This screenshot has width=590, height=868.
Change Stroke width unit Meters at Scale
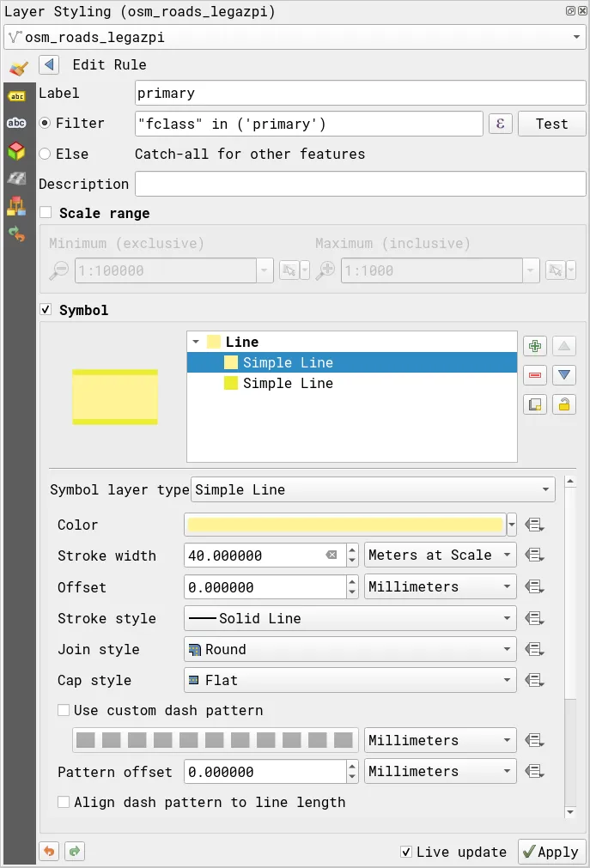click(441, 555)
